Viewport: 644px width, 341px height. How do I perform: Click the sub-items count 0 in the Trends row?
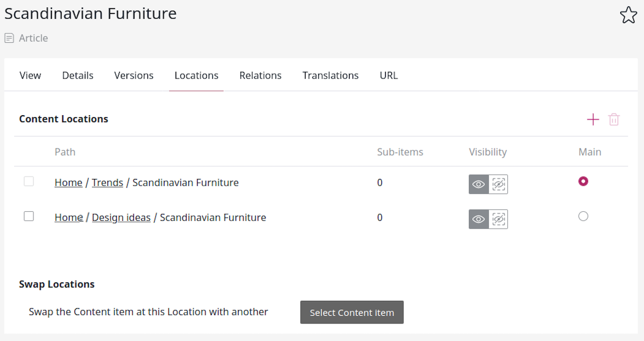point(380,182)
